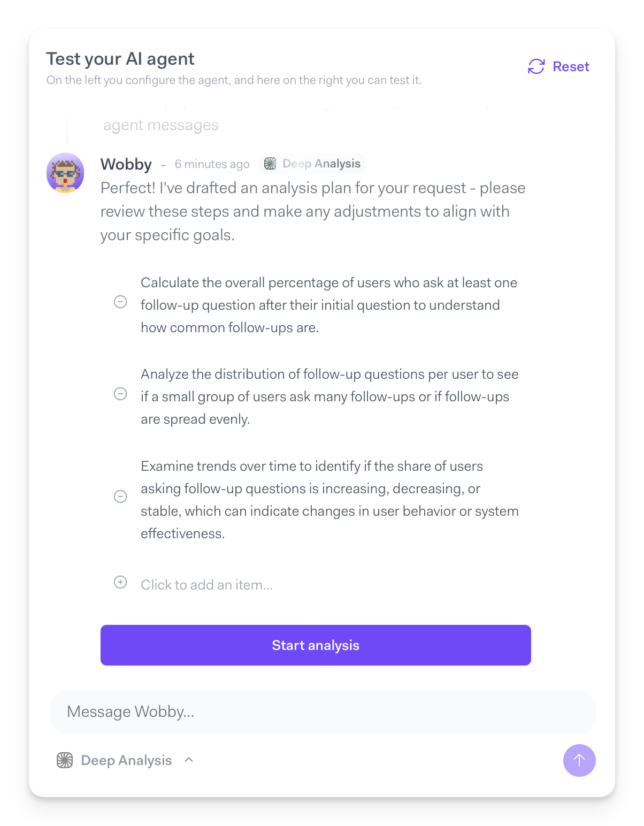Click Wobby's pixel avatar
Image resolution: width=644 pixels, height=826 pixels.
click(65, 172)
